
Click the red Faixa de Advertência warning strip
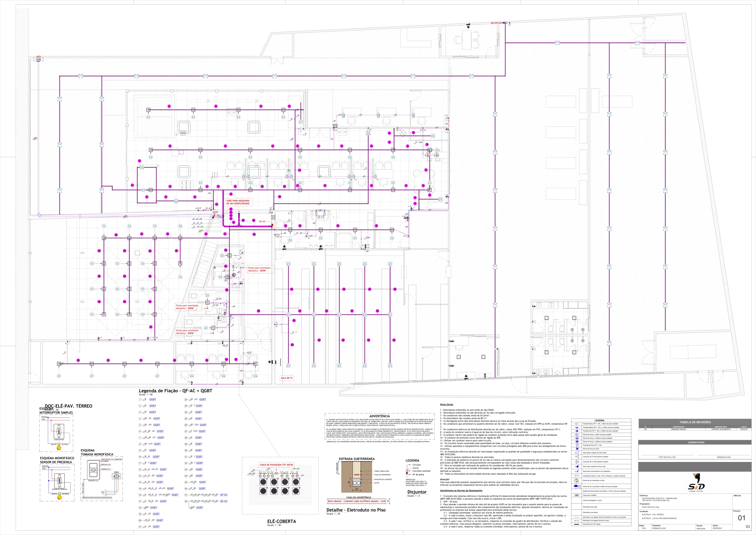357,501
